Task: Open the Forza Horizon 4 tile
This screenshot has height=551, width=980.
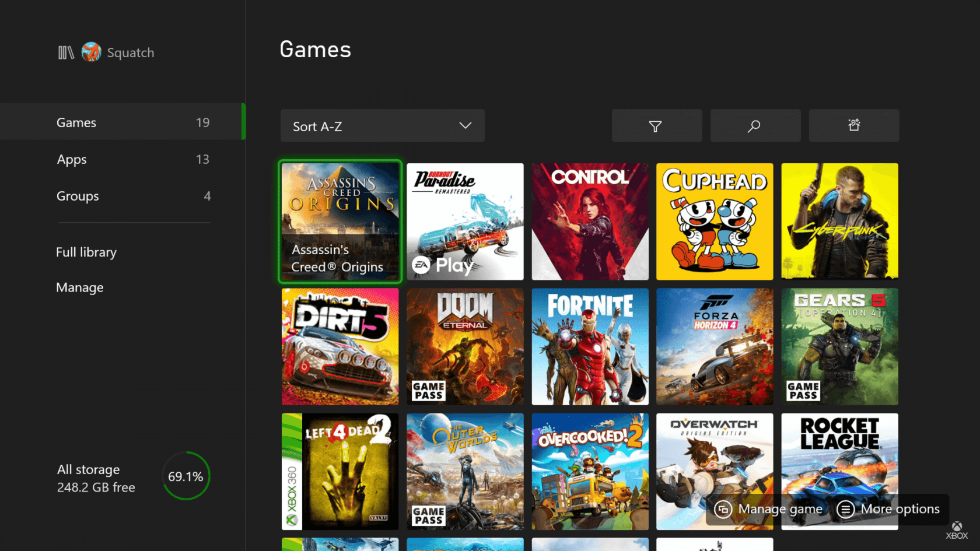Action: [x=715, y=346]
